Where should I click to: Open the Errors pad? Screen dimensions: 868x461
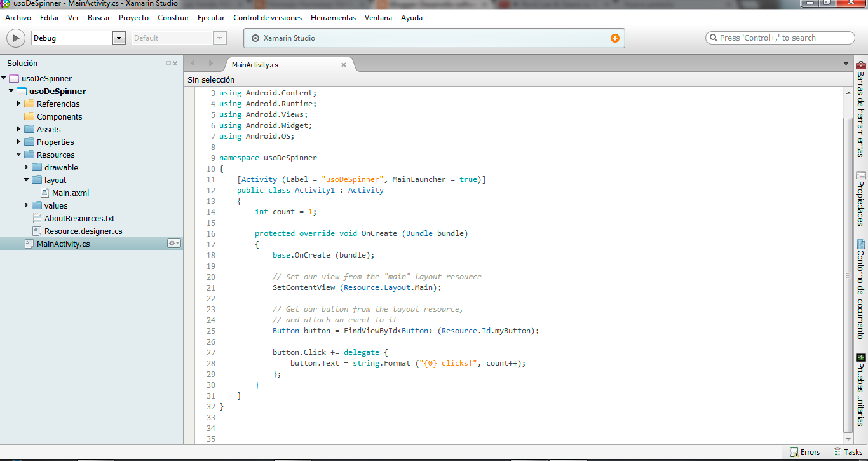click(804, 451)
